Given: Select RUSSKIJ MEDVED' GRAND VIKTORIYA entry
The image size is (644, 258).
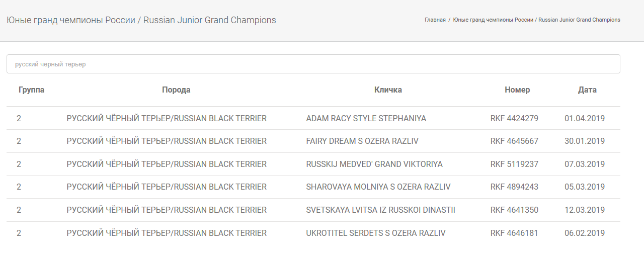Looking at the screenshot, I should pos(374,164).
